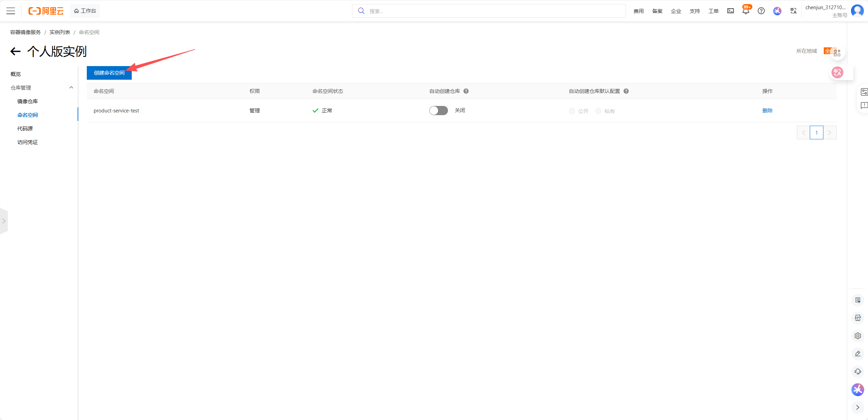Click the notification bell icon
This screenshot has height=420, width=868.
[x=745, y=11]
